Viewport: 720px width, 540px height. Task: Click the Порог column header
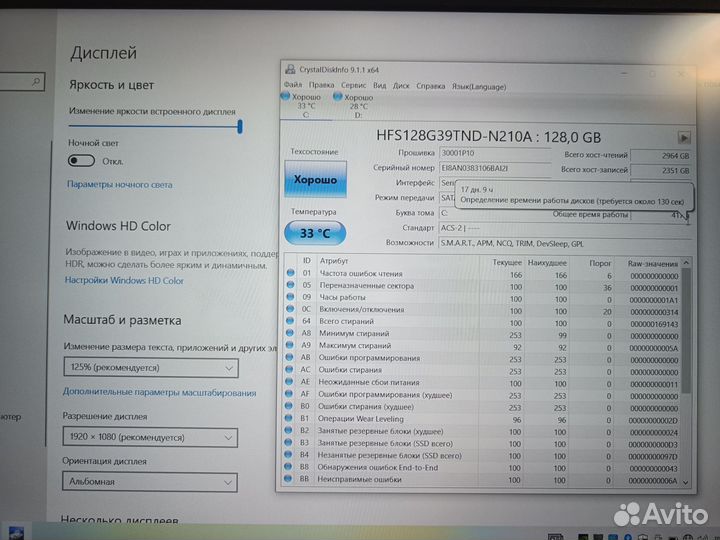[x=600, y=263]
